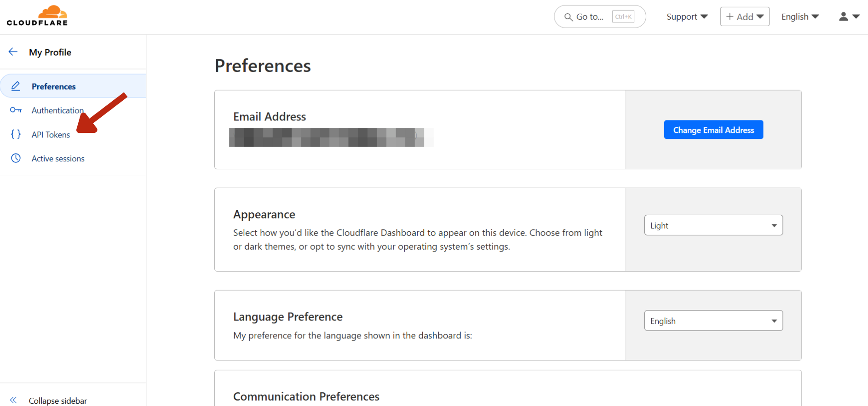The width and height of the screenshot is (868, 406).
Task: View Active sessions
Action: (x=58, y=159)
